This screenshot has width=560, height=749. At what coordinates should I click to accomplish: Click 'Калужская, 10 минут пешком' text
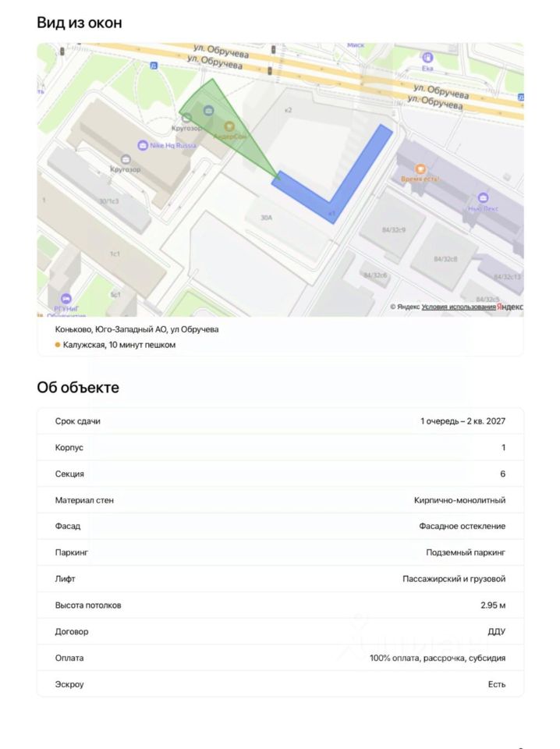tap(119, 345)
